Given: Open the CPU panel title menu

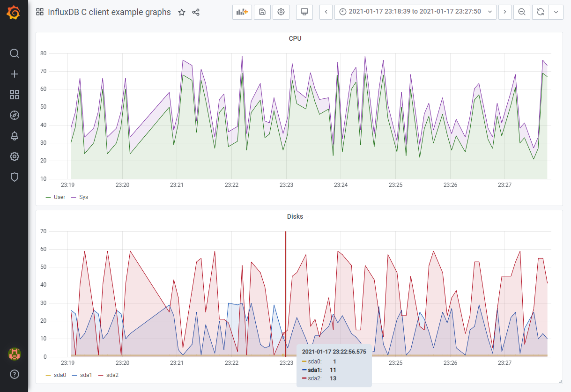Looking at the screenshot, I should tap(296, 38).
